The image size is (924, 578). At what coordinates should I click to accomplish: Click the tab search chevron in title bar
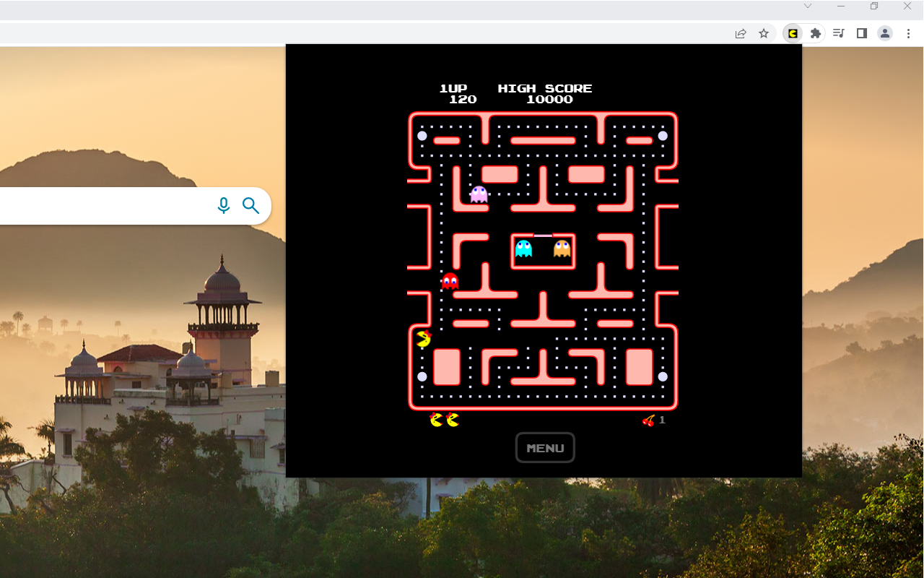[808, 6]
